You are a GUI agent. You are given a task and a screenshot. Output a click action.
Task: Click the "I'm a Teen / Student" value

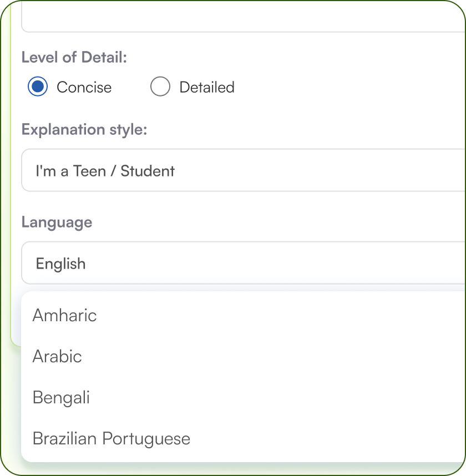coord(105,171)
